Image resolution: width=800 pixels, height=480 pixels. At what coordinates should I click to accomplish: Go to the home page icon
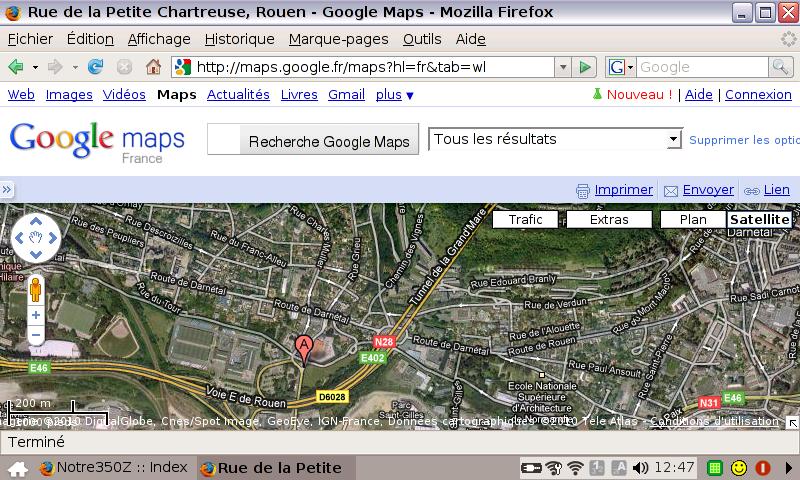pyautogui.click(x=153, y=67)
